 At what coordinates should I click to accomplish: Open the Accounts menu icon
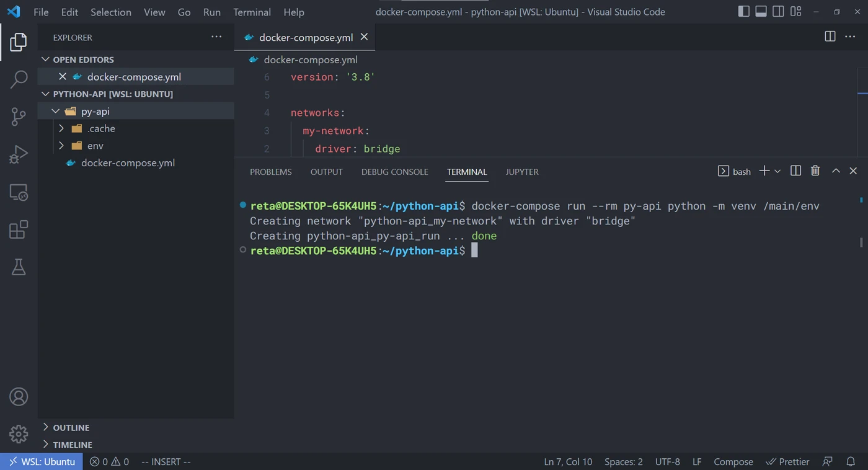19,397
